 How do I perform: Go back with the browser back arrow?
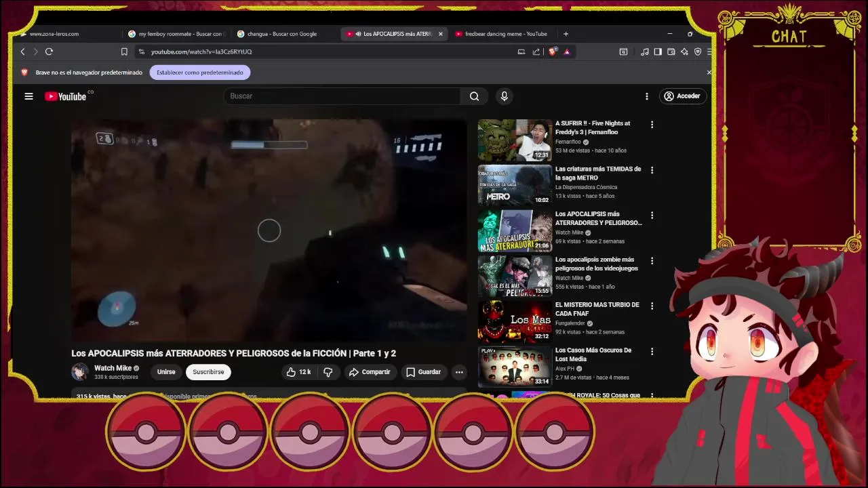pyautogui.click(x=22, y=52)
